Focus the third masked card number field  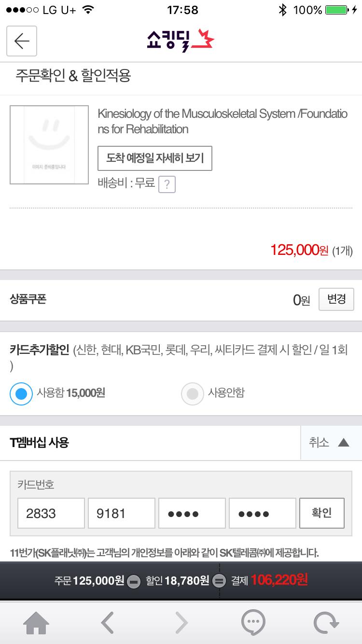192,513
